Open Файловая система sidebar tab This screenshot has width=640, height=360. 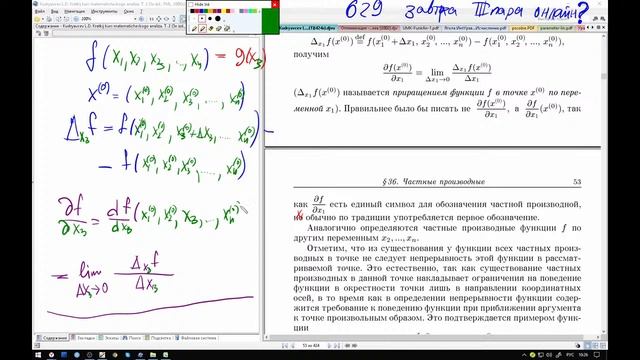[x=196, y=338]
